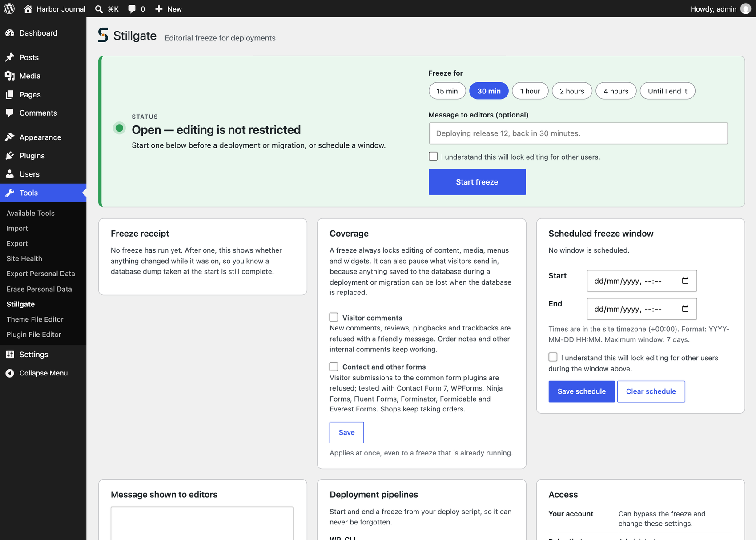Open Site Health submenu item
756x540 pixels.
24,258
